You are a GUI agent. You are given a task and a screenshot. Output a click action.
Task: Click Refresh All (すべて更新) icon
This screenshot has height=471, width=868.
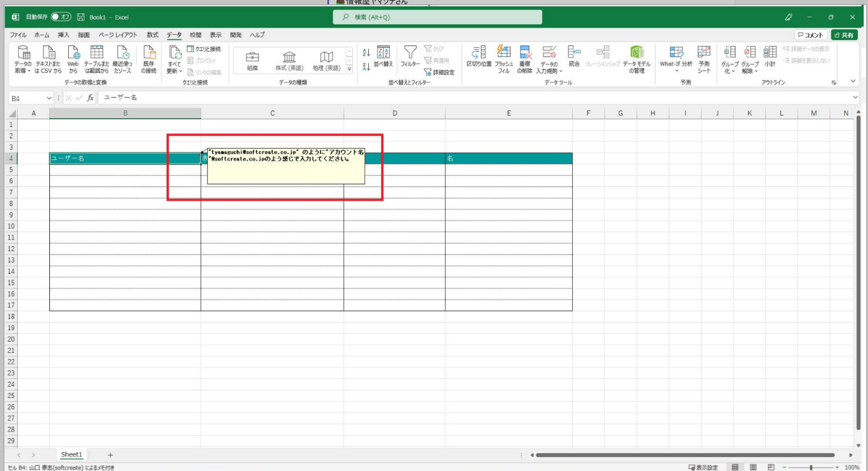175,53
